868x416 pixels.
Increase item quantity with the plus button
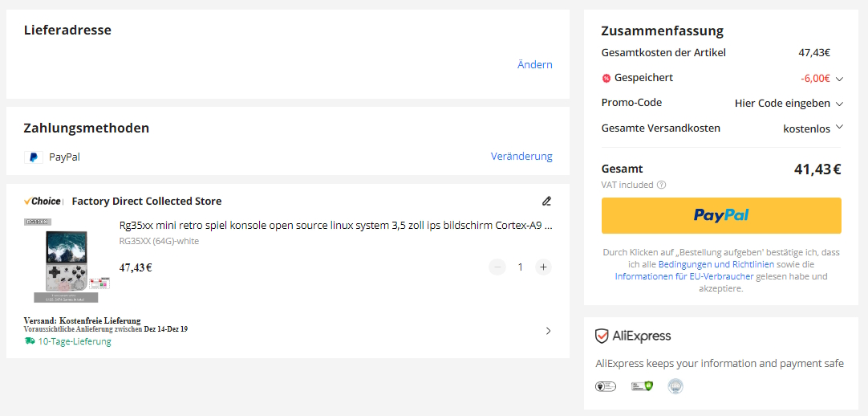coord(544,267)
